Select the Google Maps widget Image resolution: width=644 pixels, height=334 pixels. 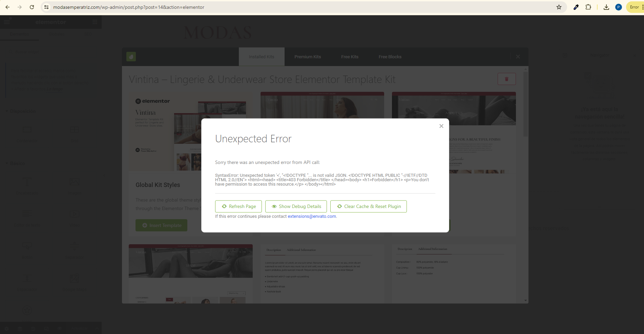75,283
